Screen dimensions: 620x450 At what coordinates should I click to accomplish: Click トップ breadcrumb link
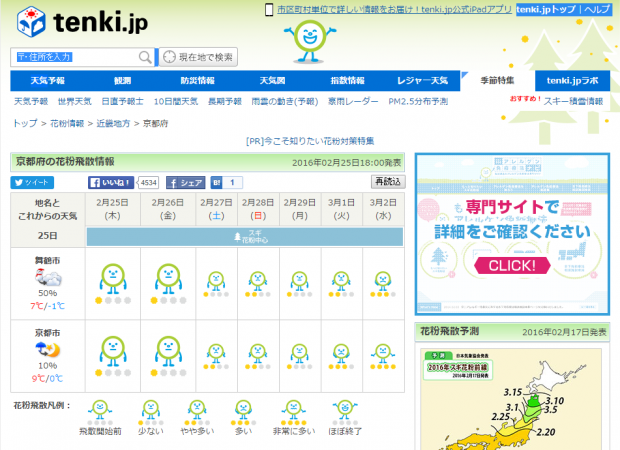coord(25,123)
